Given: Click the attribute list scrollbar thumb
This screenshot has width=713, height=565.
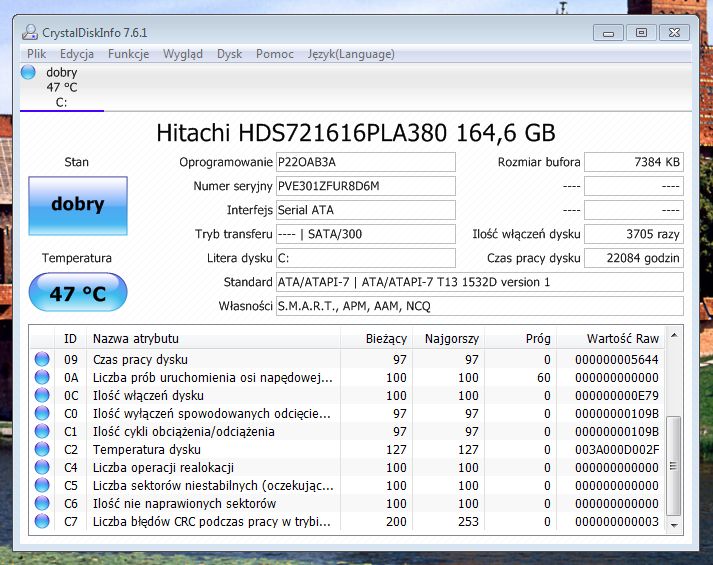Looking at the screenshot, I should [x=674, y=466].
